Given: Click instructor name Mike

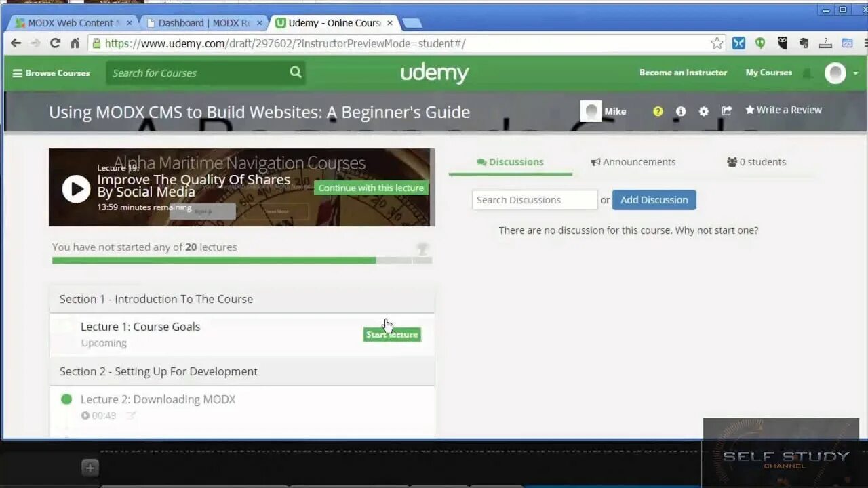Looking at the screenshot, I should [x=615, y=111].
